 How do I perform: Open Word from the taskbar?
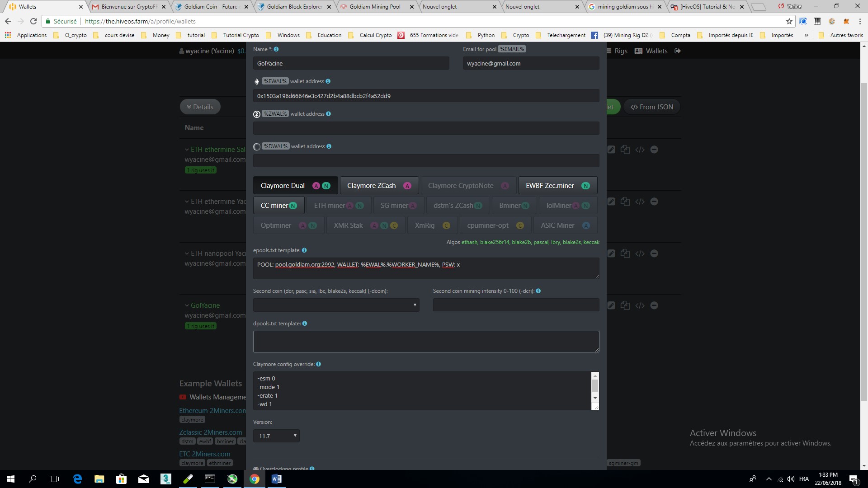coord(277,479)
